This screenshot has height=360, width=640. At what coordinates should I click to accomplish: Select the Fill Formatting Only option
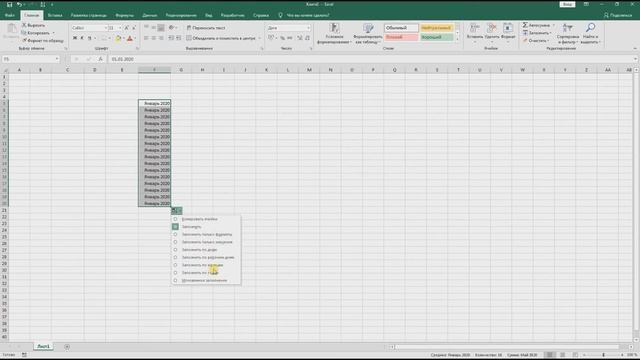(207, 235)
